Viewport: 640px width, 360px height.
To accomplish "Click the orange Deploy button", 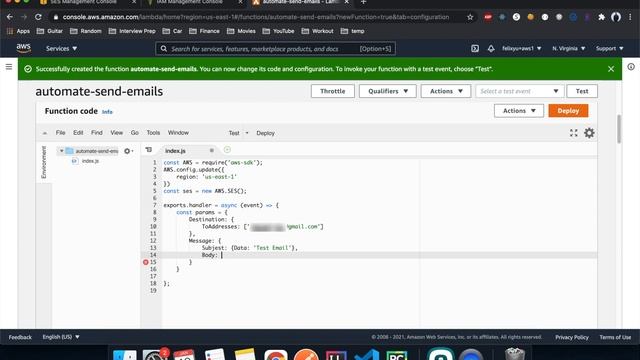I will [x=568, y=111].
